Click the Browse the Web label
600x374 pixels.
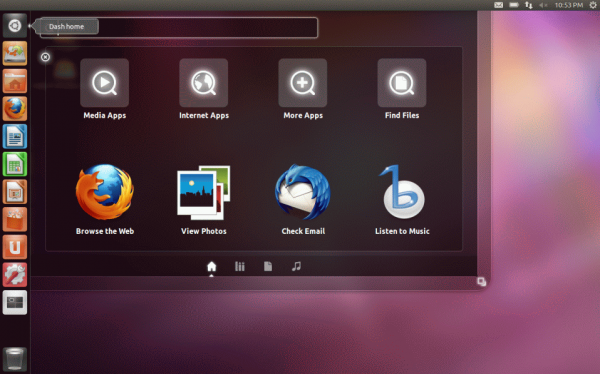(105, 231)
